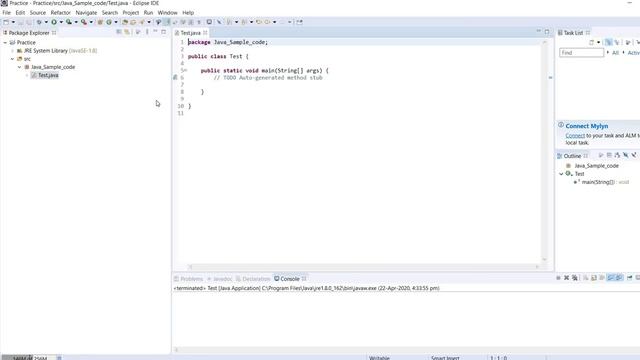This screenshot has height=360, width=640.
Task: Switch to the Declaration tab
Action: 253,279
